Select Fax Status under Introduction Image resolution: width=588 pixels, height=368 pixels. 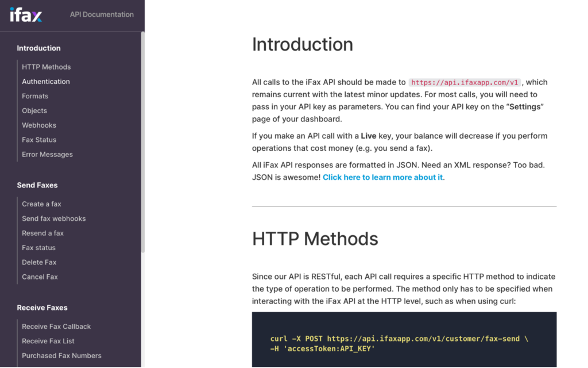pyautogui.click(x=39, y=140)
